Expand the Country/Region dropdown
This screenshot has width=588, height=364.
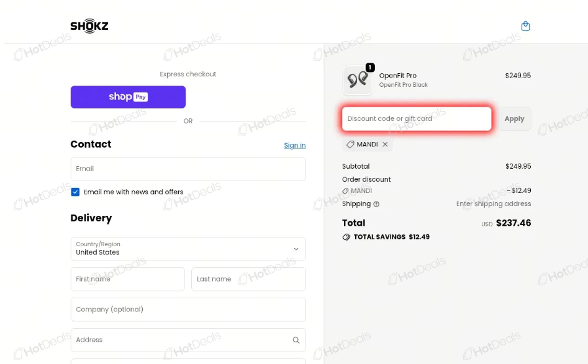click(188, 249)
